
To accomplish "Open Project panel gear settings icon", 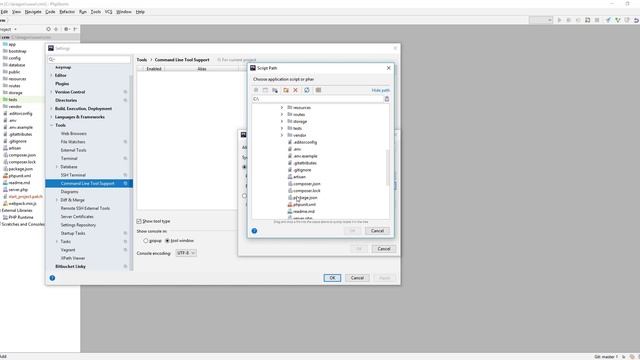I will point(66,29).
